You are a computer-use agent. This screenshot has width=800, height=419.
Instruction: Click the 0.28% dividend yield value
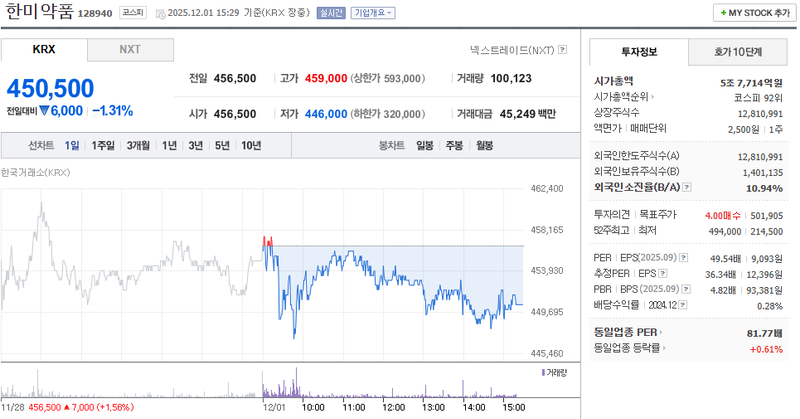tap(770, 306)
